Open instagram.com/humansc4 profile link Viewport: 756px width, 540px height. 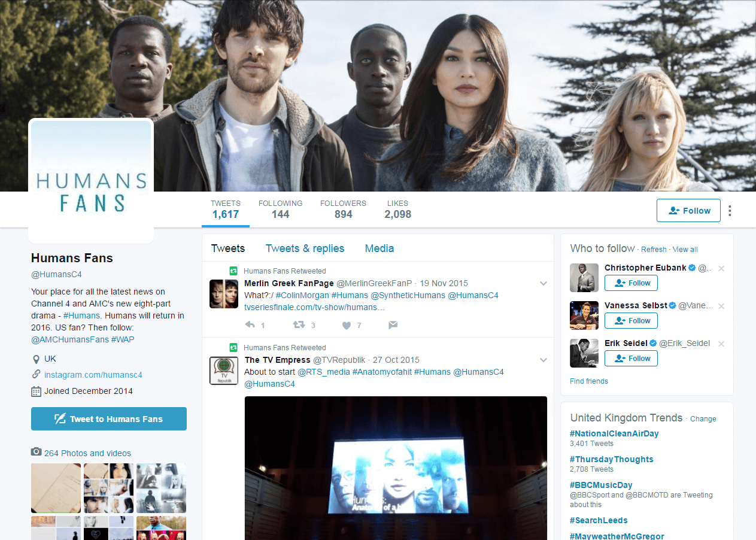point(93,375)
